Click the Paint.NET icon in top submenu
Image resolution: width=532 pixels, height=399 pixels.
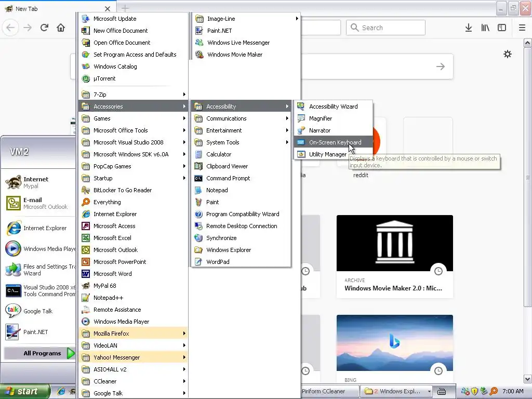199,31
